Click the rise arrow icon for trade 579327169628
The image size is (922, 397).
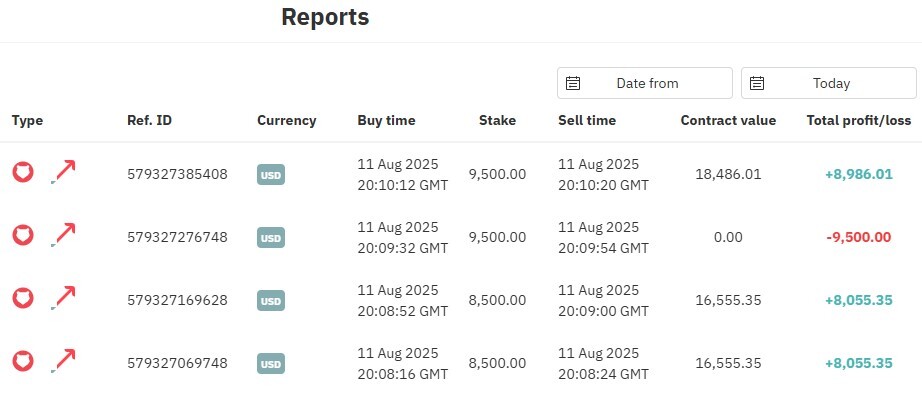pos(63,298)
